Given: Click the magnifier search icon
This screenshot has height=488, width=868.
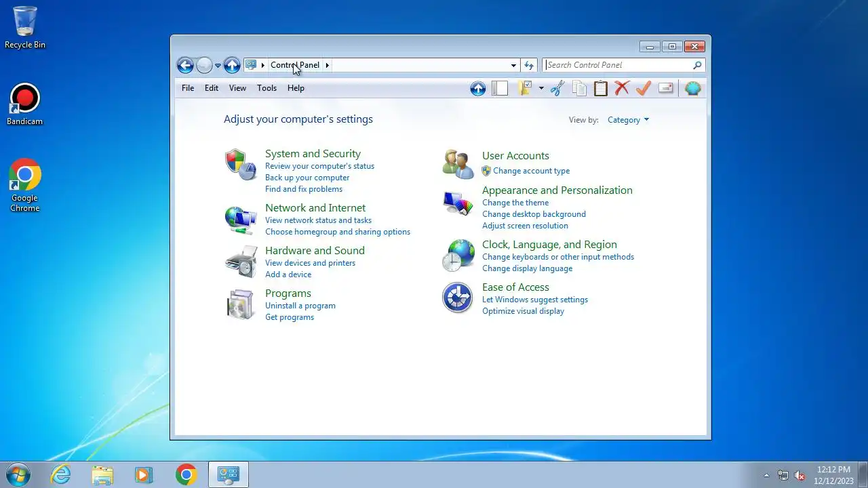Looking at the screenshot, I should [x=697, y=65].
